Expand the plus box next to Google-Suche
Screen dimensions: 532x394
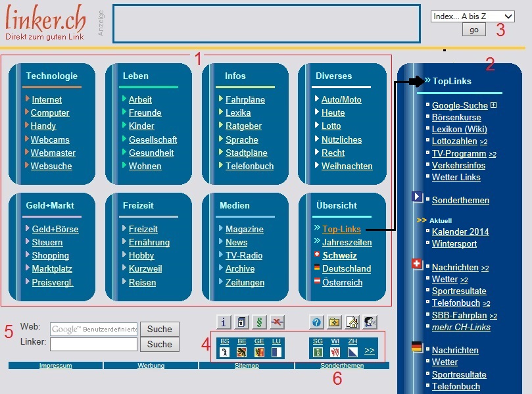point(493,105)
